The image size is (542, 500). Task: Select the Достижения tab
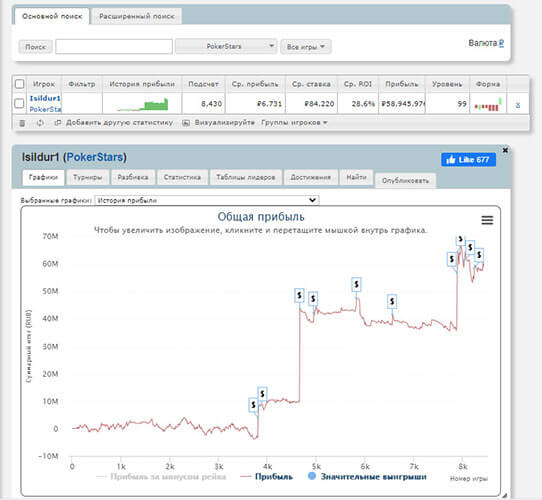click(x=310, y=177)
